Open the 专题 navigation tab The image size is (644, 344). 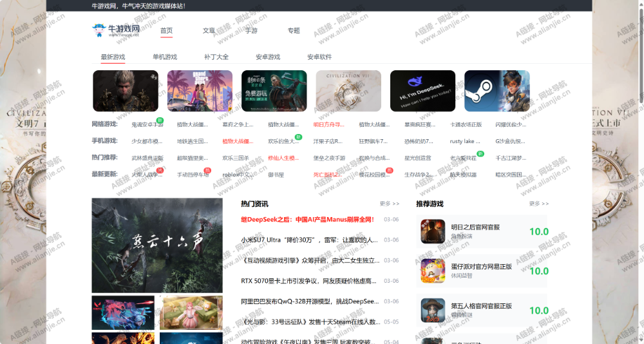[294, 30]
